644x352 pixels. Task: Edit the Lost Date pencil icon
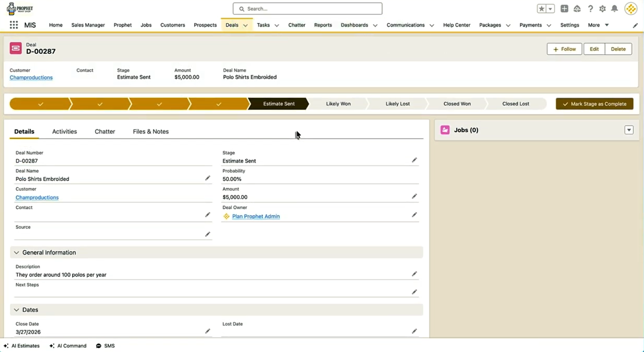click(x=414, y=331)
